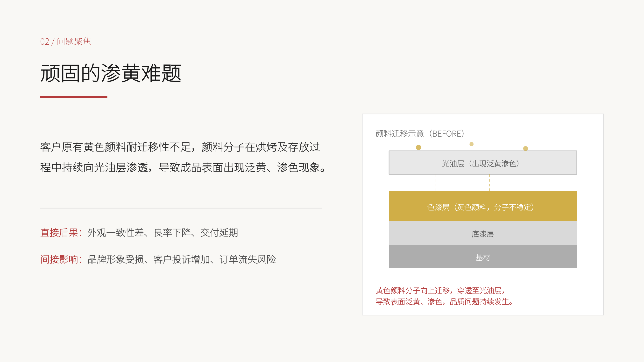Click the horizontal divider above 直接后果
This screenshot has height=362, width=644.
tap(181, 208)
